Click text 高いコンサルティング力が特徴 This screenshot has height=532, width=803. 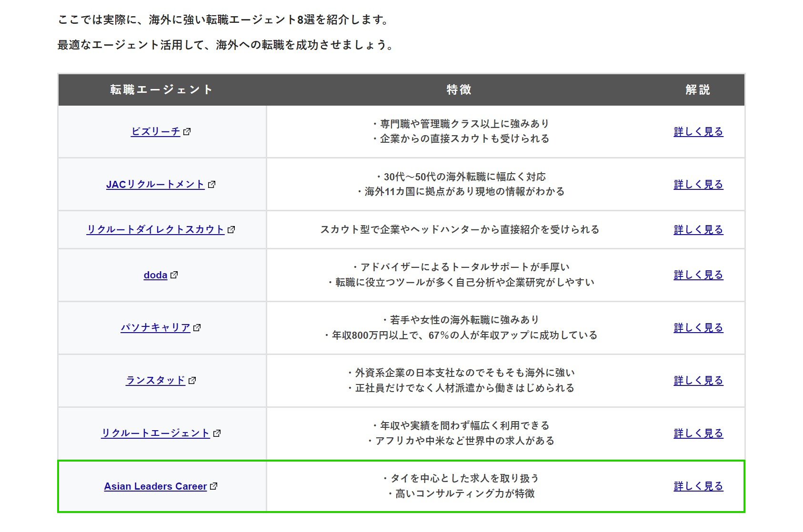pyautogui.click(x=465, y=493)
